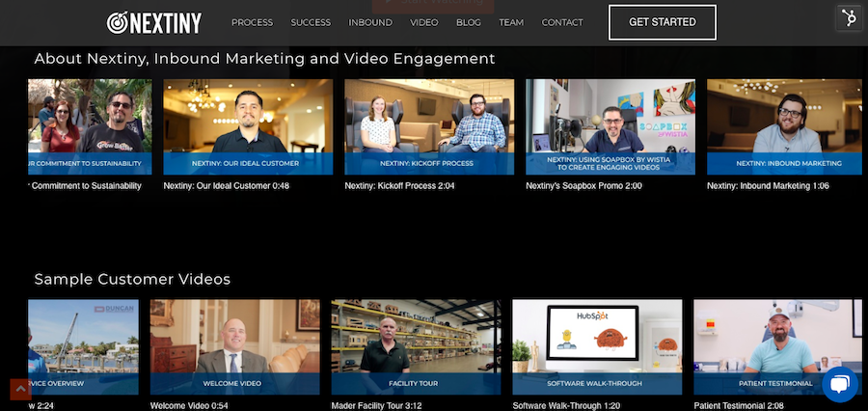Click 'Mader Facility Tour 3:12' caption
Image resolution: width=868 pixels, height=411 pixels.
pyautogui.click(x=375, y=406)
